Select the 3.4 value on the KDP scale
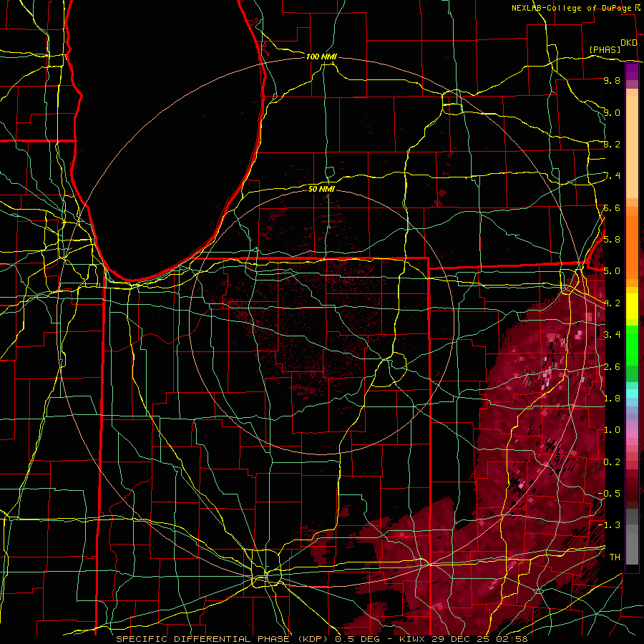The width and height of the screenshot is (644, 644). coord(612,334)
